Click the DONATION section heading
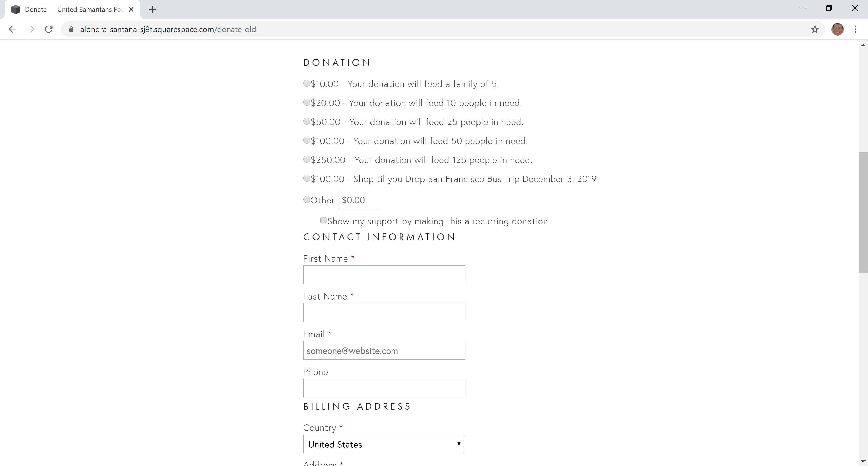868x466 pixels. point(337,63)
